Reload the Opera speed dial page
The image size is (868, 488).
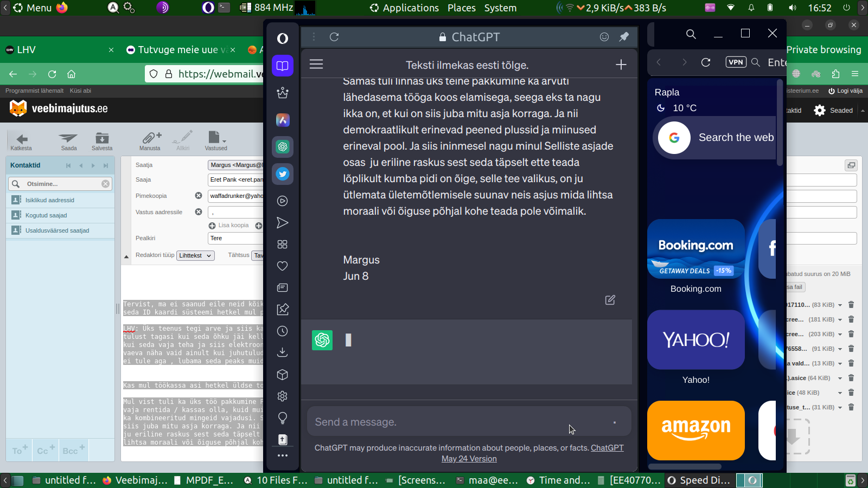(706, 62)
